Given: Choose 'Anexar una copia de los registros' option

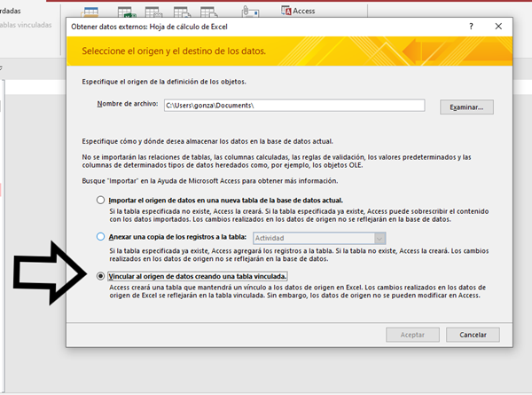Looking at the screenshot, I should pos(100,238).
